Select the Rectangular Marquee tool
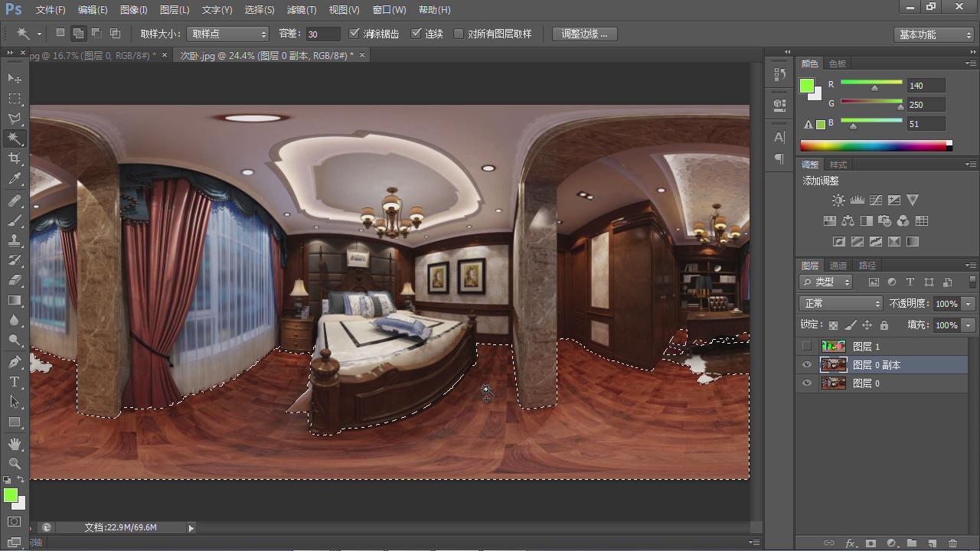The image size is (980, 551). (15, 99)
